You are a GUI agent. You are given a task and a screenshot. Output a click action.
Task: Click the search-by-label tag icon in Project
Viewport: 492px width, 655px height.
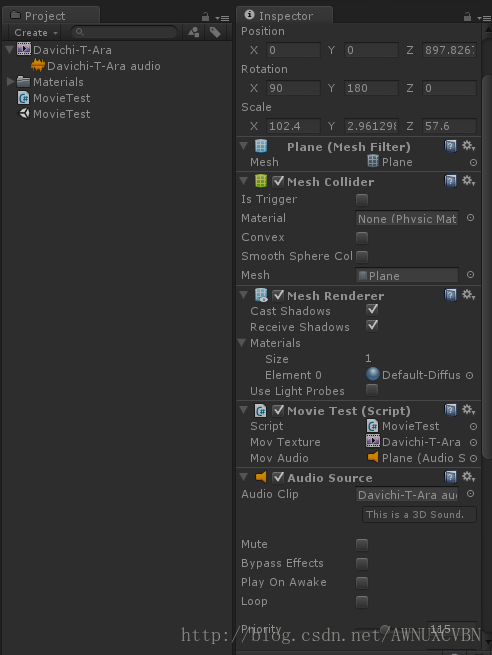pyautogui.click(x=215, y=32)
